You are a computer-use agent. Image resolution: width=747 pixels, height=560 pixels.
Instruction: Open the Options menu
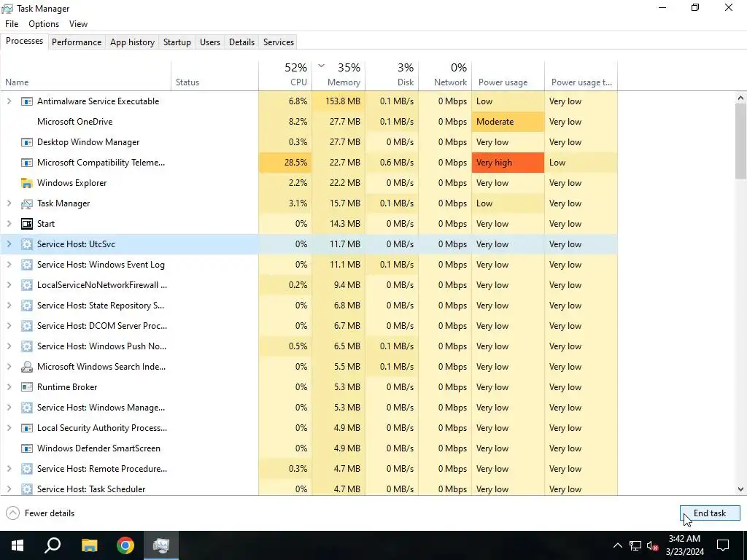point(44,24)
